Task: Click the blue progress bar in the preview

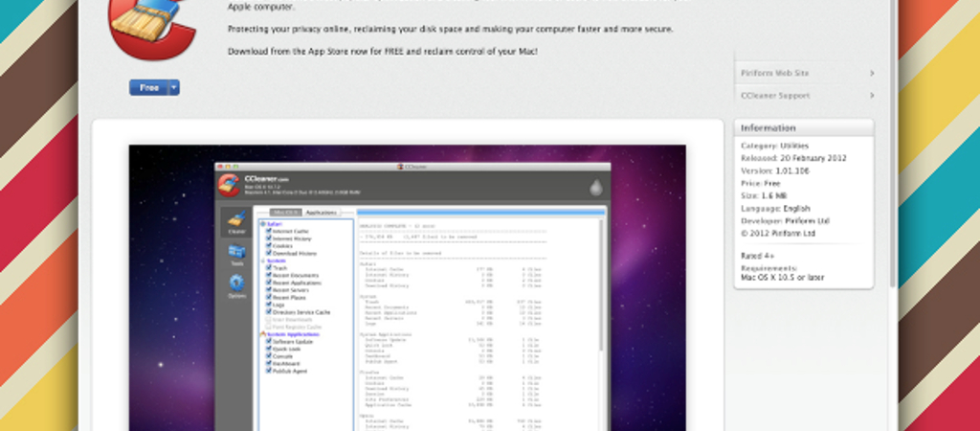Action: [481, 214]
